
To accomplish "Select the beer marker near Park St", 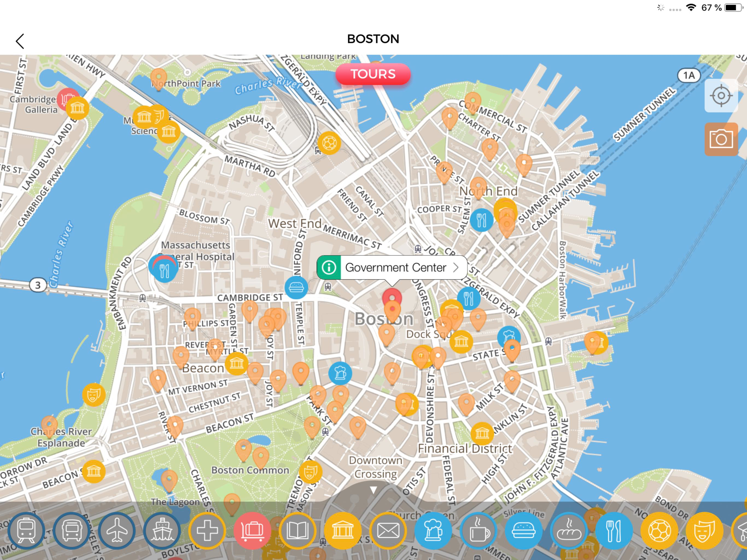I will tap(340, 373).
